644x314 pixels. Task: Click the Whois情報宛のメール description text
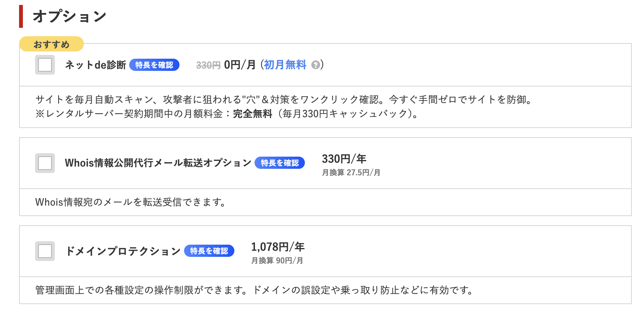tap(130, 202)
